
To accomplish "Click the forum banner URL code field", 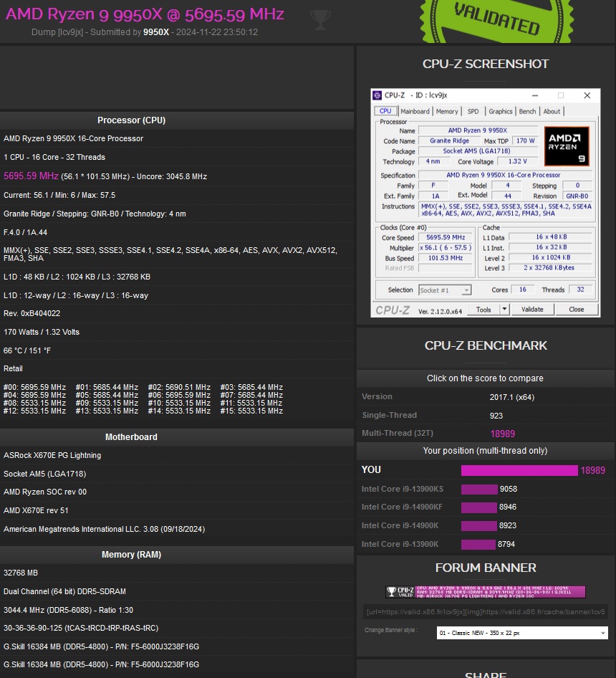I will coord(486,612).
